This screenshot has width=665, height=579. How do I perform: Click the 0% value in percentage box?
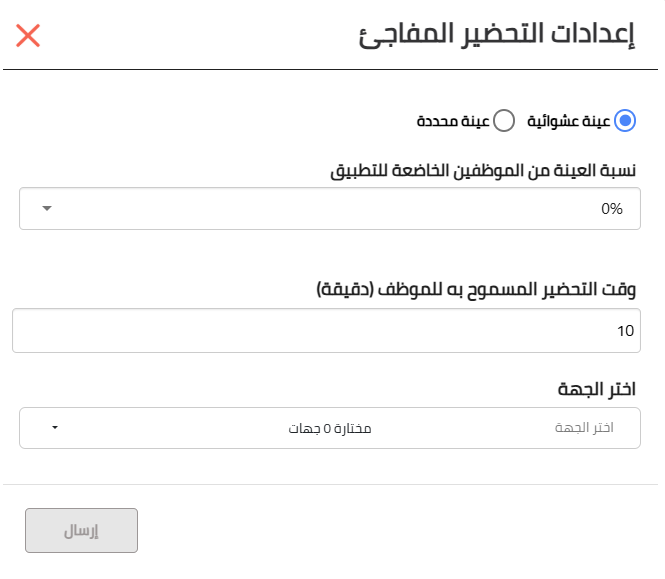[612, 209]
